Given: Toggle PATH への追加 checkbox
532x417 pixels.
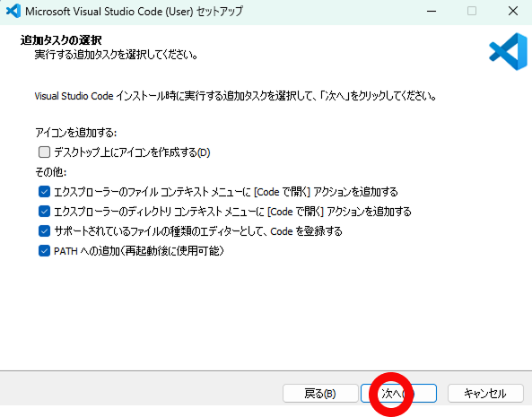Looking at the screenshot, I should 45,251.
